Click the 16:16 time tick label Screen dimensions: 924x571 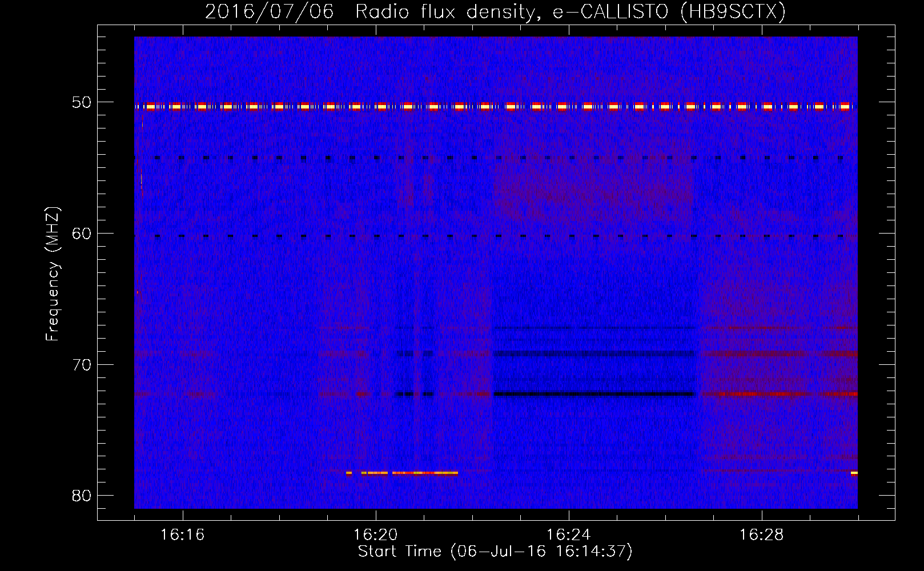182,534
